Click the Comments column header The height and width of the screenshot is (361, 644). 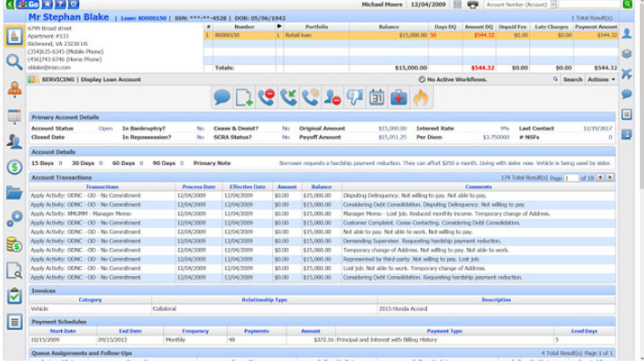pyautogui.click(x=478, y=186)
